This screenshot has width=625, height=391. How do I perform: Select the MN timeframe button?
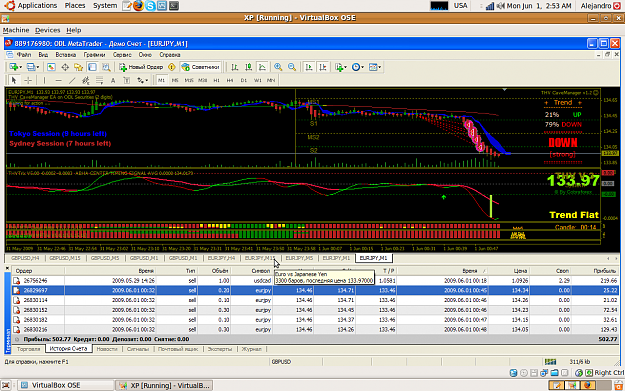tap(271, 80)
